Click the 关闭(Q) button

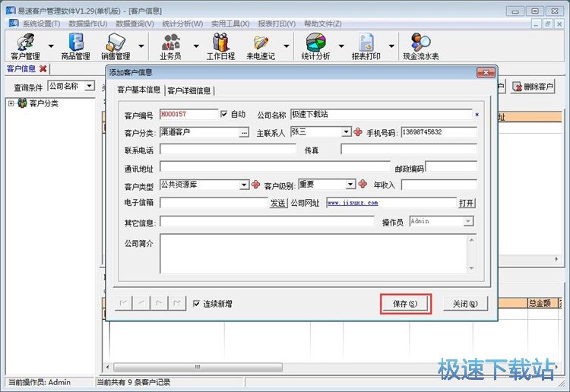[x=465, y=304]
